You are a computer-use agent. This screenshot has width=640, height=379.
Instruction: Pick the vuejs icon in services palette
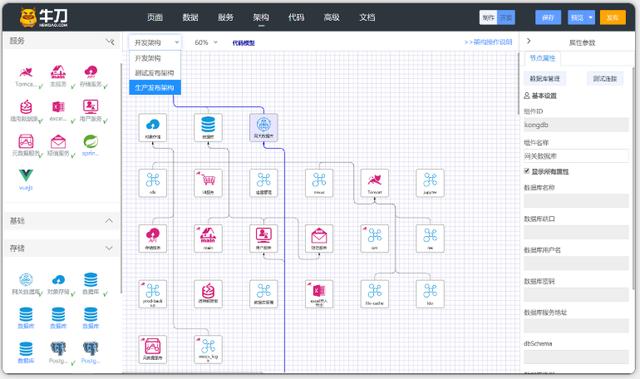26,175
